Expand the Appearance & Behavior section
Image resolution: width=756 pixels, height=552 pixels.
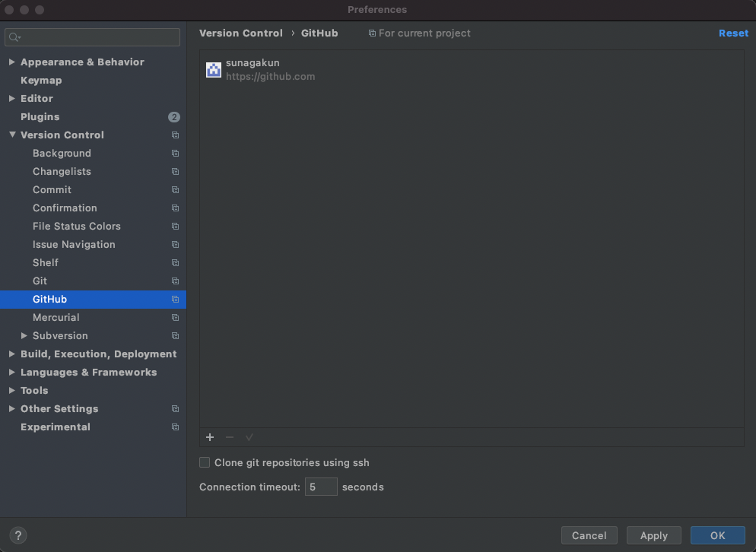coord(11,62)
